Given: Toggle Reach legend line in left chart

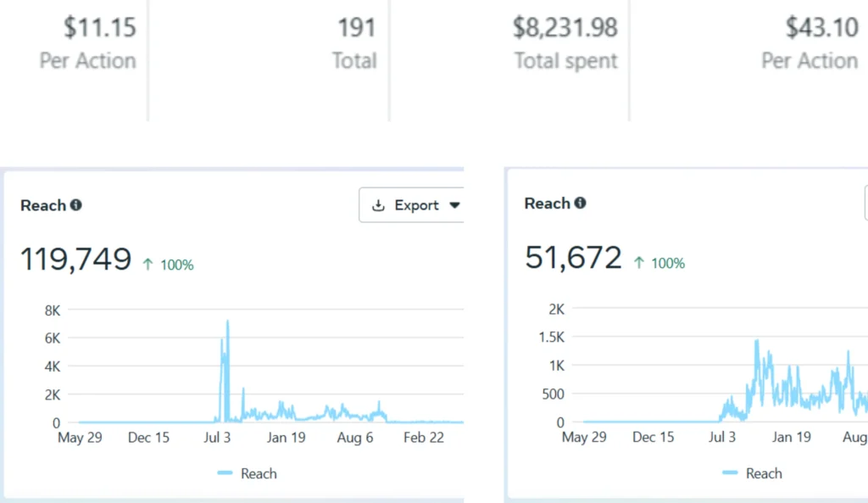Looking at the screenshot, I should pyautogui.click(x=225, y=473).
